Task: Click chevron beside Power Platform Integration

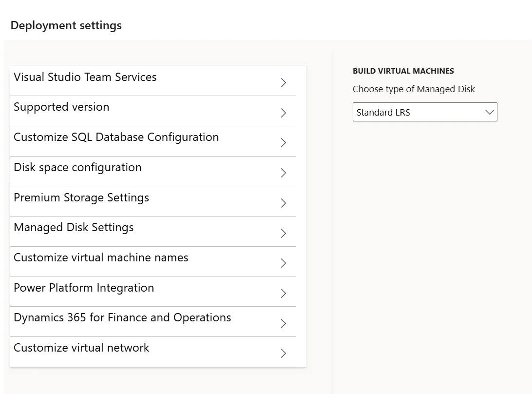Action: click(284, 294)
